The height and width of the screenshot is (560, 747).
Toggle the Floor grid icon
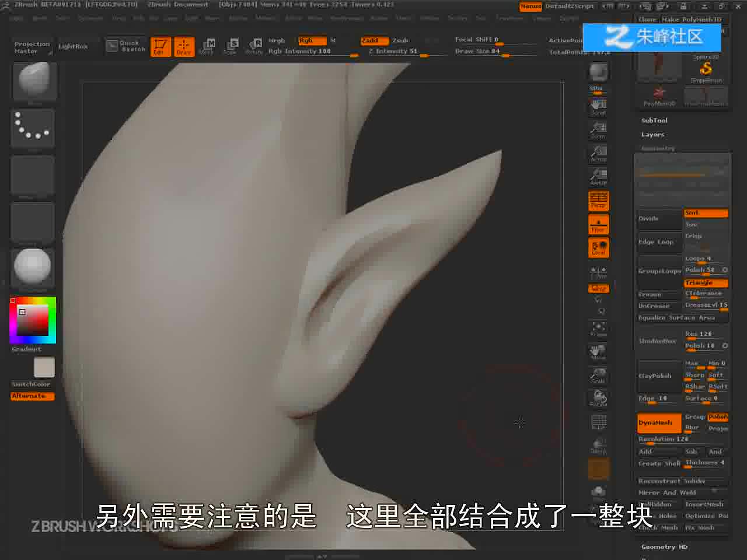point(598,224)
